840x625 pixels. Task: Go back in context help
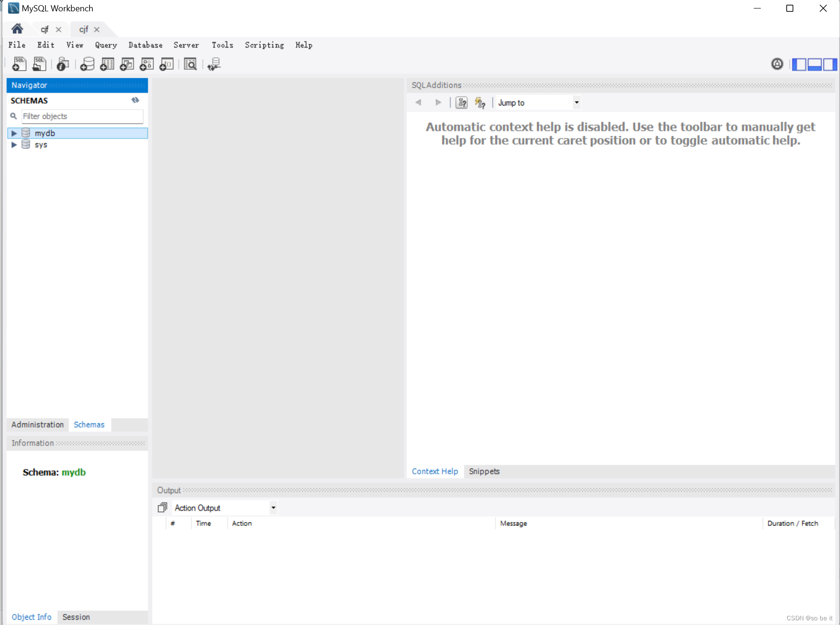418,102
